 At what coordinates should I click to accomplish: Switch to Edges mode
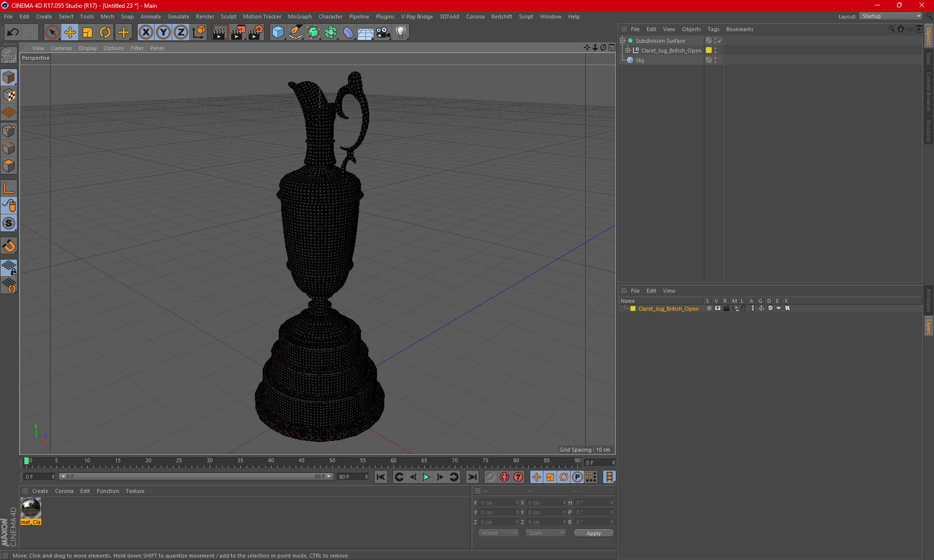point(9,148)
